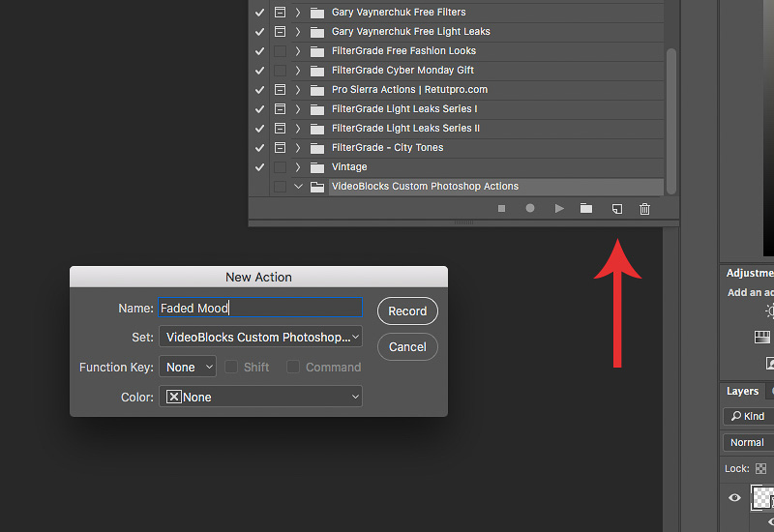Select Pro Sierra Actions | Retutpro.com row text
Viewport: 774px width, 532px height.
pyautogui.click(x=409, y=89)
